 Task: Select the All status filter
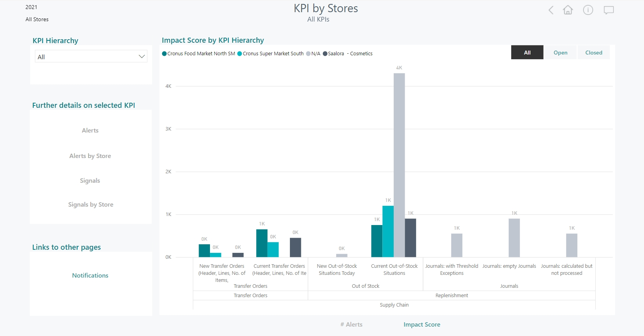click(x=527, y=53)
